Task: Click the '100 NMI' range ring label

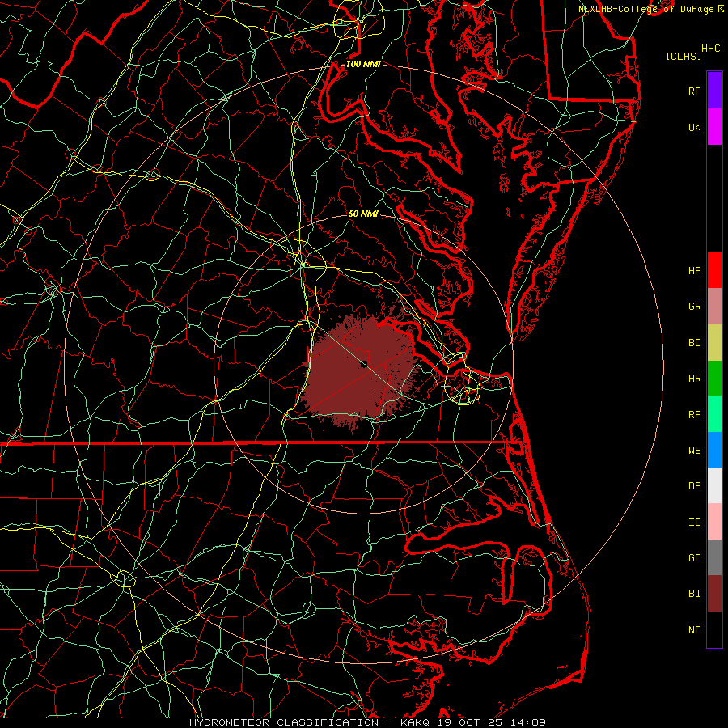Action: click(x=363, y=64)
